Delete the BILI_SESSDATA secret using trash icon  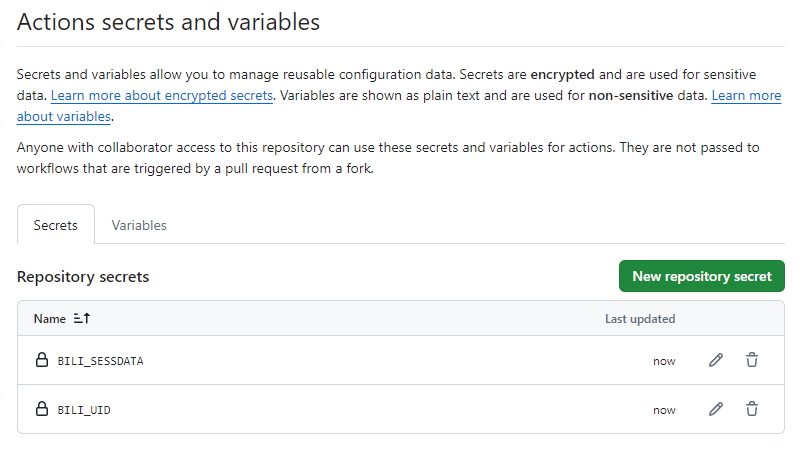[752, 360]
